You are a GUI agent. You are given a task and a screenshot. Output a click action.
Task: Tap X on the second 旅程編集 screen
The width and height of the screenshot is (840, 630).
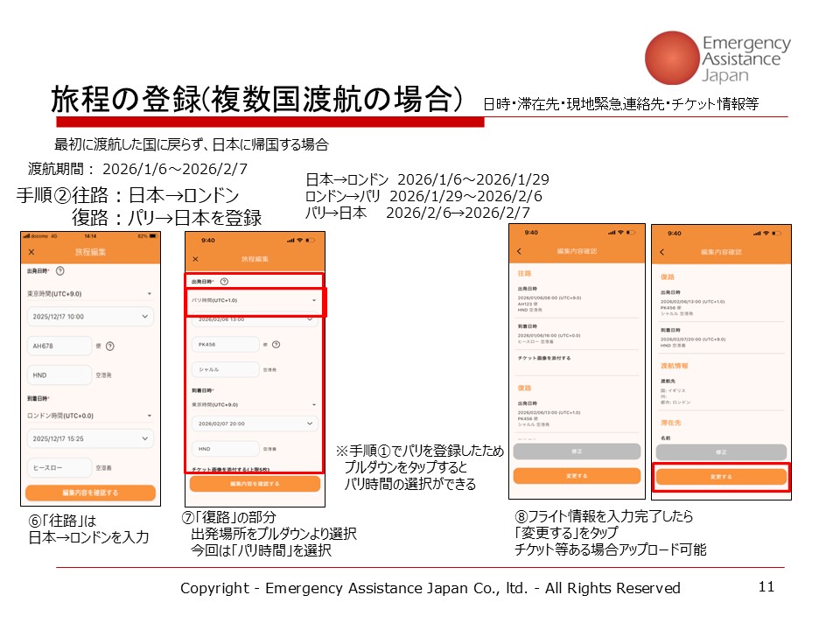pyautogui.click(x=195, y=259)
